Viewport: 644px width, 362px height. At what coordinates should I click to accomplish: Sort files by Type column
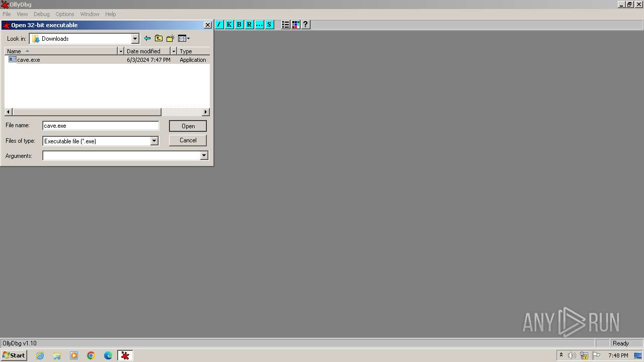tap(194, 51)
